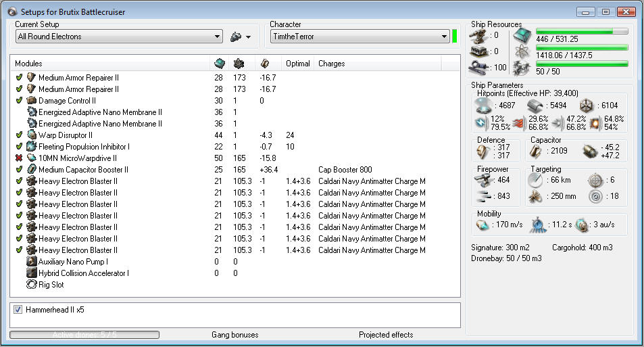
Task: Enable the 10MN MicroWarpdrive II red X toggle
Action: pos(19,158)
